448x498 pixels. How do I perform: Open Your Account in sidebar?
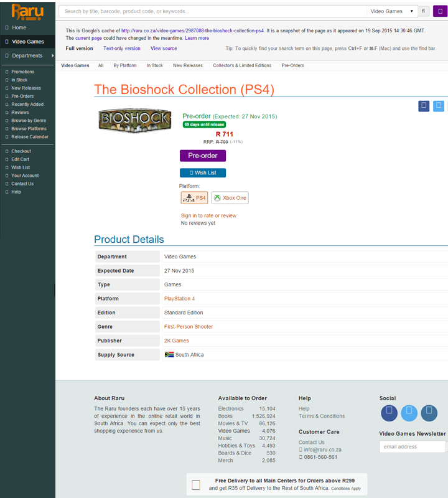pos(25,176)
